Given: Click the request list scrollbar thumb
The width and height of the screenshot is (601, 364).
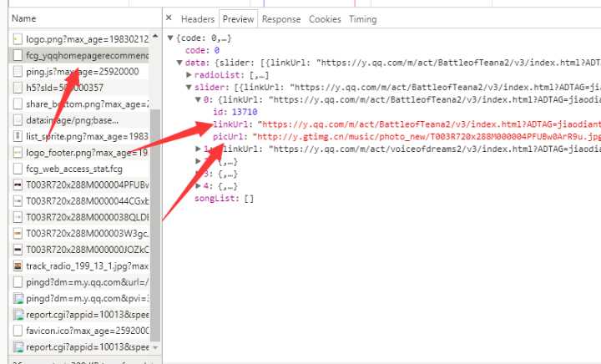Looking at the screenshot, I should click(155, 225).
